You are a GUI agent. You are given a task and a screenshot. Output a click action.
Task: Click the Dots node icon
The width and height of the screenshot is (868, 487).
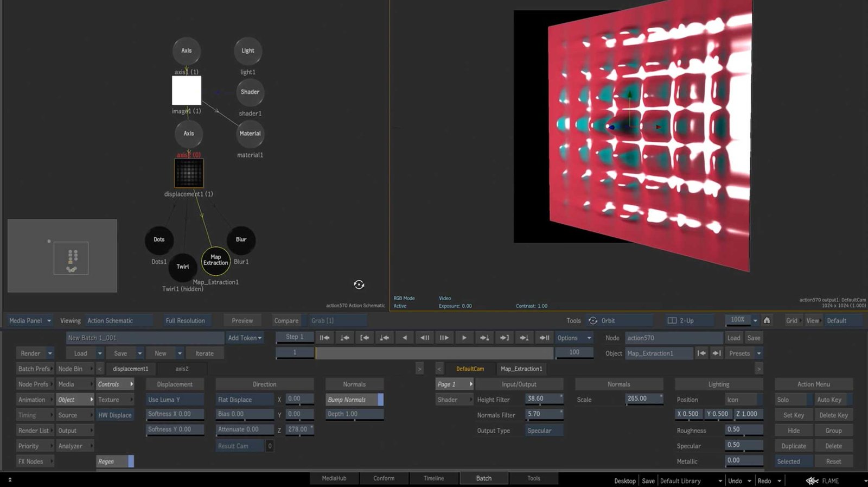click(158, 240)
